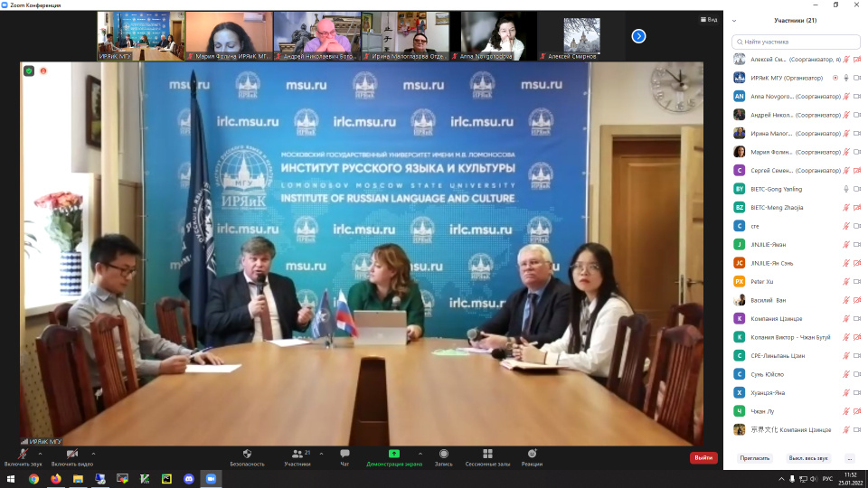Toggle microphone icon for BIETC-Gong Yanling
This screenshot has height=488, width=868.
(x=846, y=189)
